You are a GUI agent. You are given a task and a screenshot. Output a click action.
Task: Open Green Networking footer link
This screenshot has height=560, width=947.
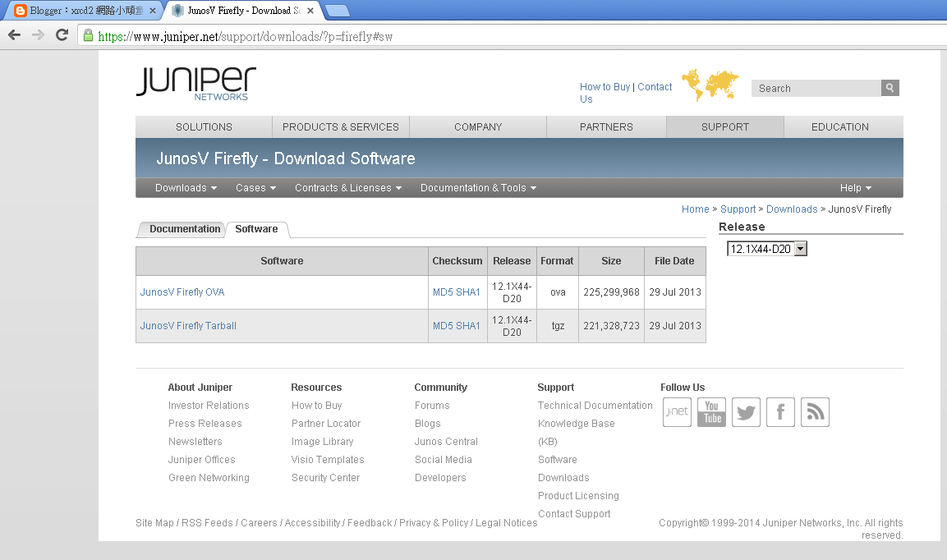(x=209, y=478)
